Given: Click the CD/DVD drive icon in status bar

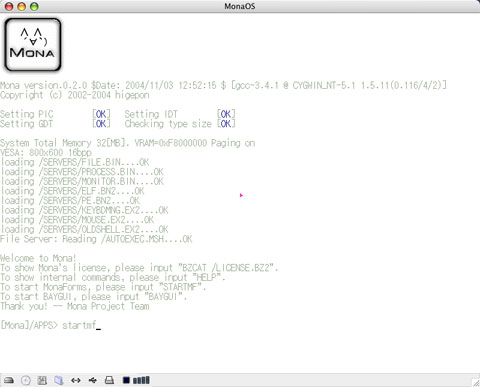Looking at the screenshot, I should [26, 380].
